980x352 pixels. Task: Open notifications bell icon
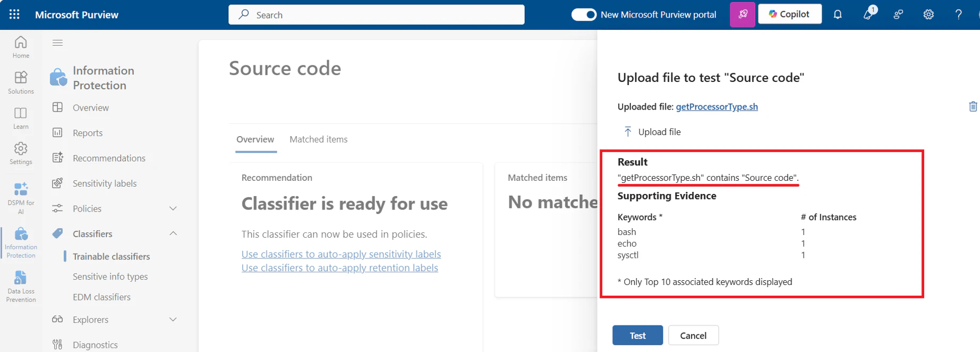[838, 14]
